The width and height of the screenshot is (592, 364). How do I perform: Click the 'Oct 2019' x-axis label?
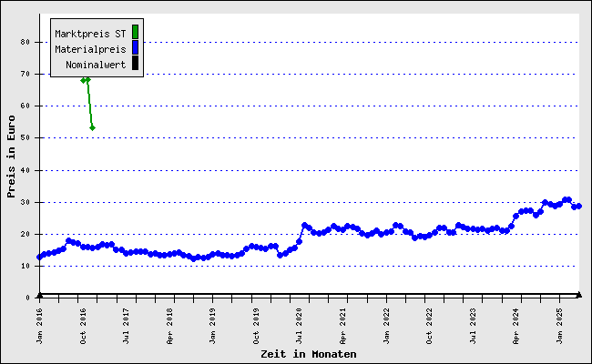click(x=256, y=326)
